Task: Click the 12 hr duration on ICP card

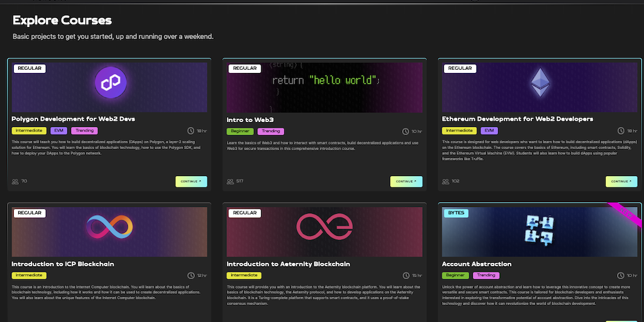Action: point(201,275)
